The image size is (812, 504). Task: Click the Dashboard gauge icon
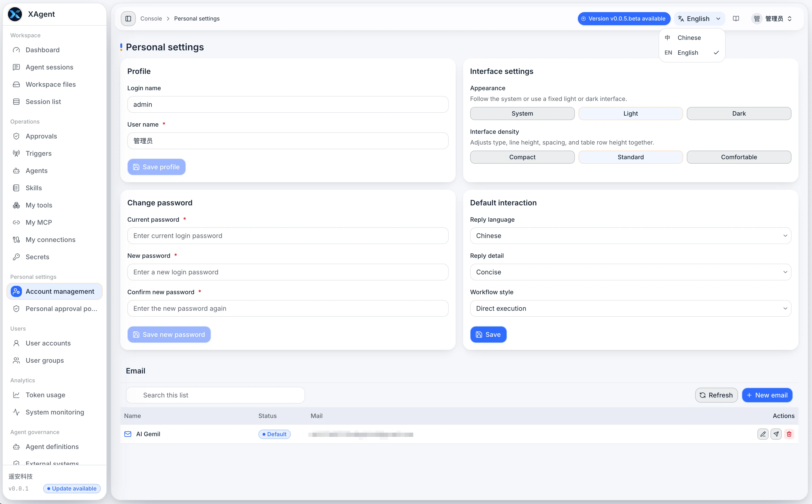coord(16,50)
